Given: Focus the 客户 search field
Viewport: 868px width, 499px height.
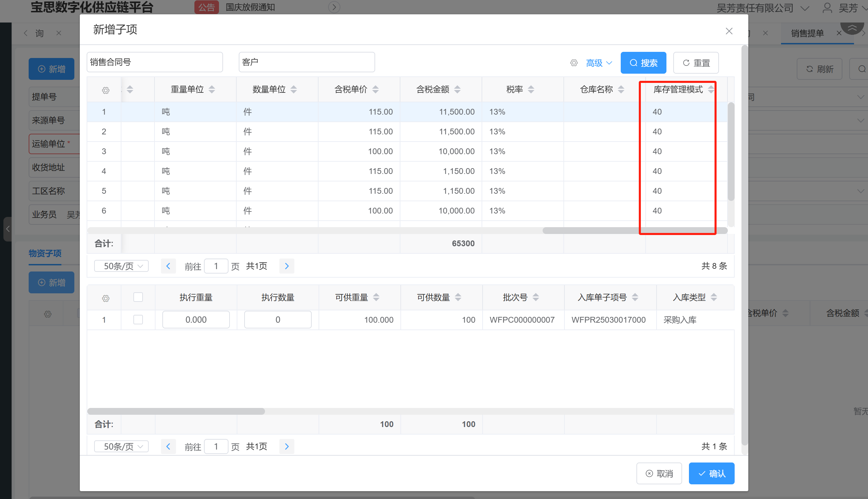Looking at the screenshot, I should 307,62.
